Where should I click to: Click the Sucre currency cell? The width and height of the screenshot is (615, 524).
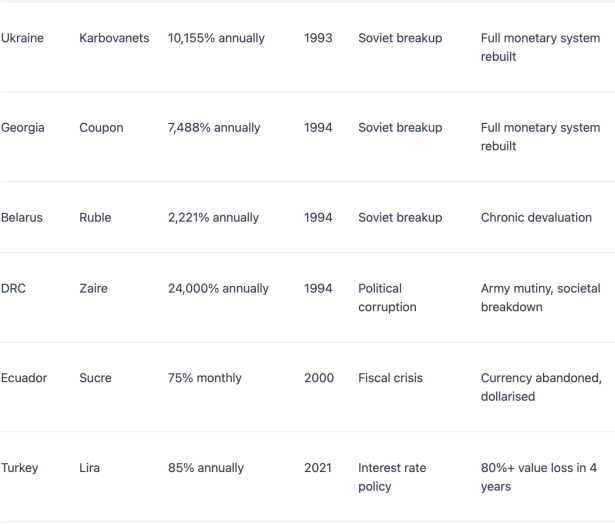95,378
